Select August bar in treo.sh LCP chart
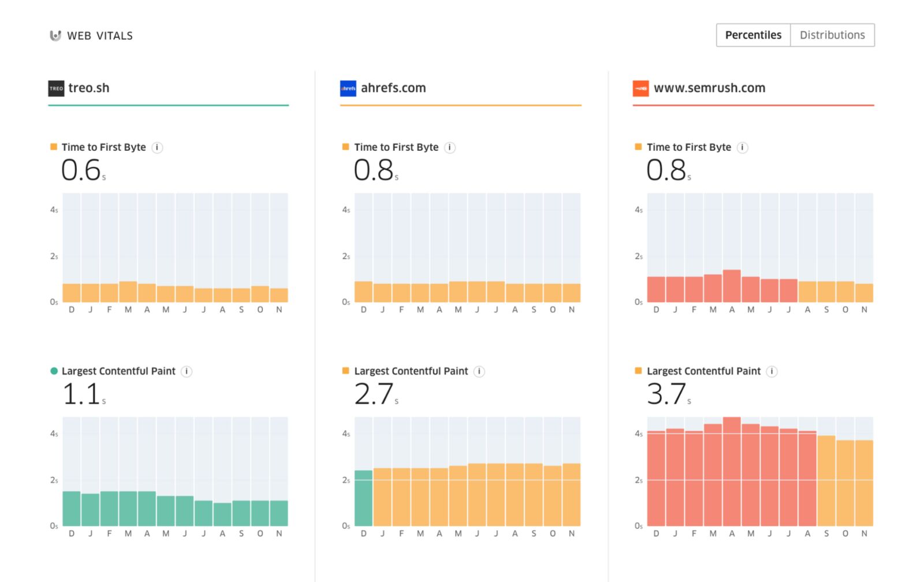924x582 pixels. point(222,514)
